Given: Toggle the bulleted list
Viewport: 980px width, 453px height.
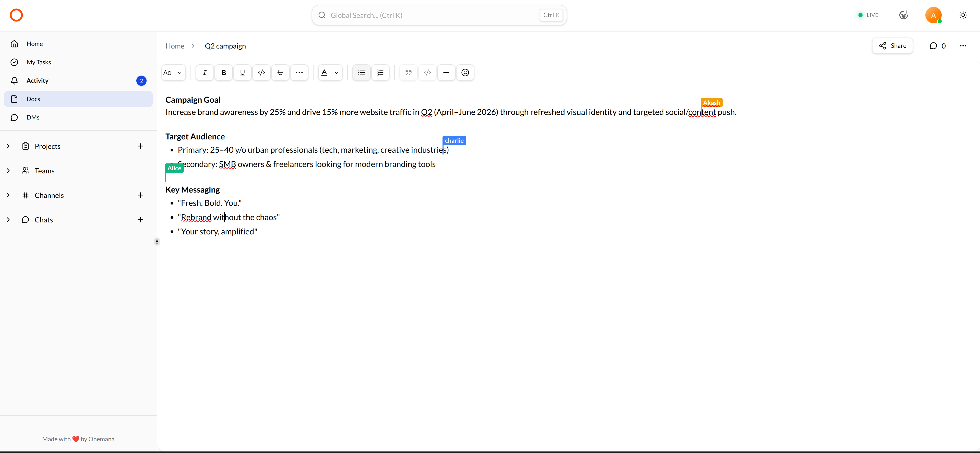Looking at the screenshot, I should pos(361,73).
